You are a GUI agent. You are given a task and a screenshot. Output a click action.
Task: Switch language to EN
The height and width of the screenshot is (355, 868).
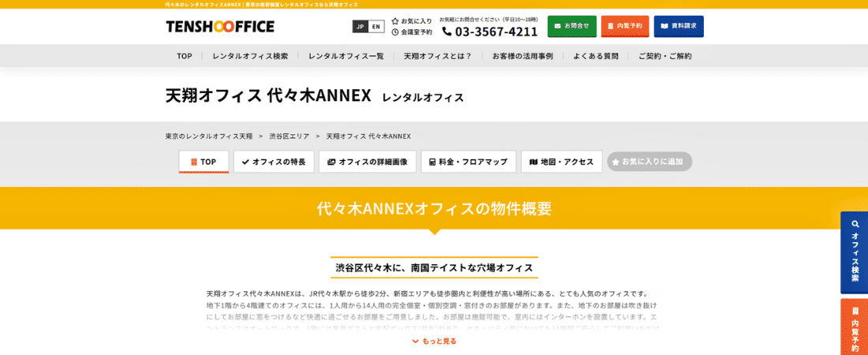[376, 27]
